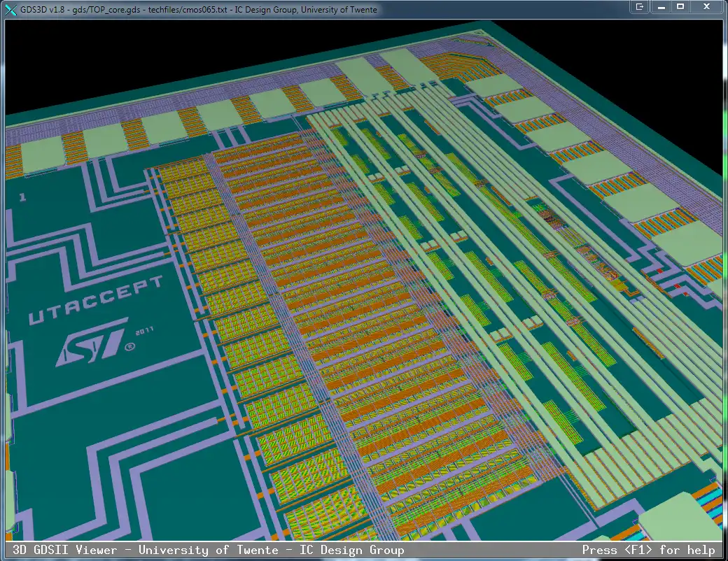
Task: Minimize the GDS3D viewer window
Action: point(661,7)
